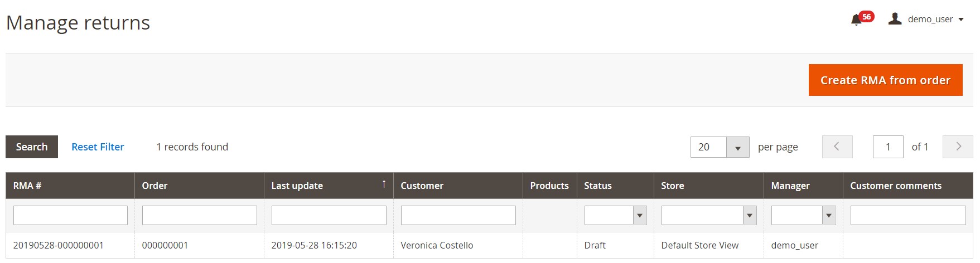
Task: Click the Customer comments filter field
Action: point(907,216)
